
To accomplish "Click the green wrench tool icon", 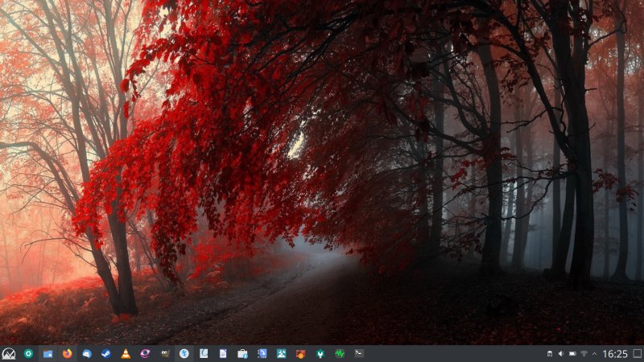I will click(320, 353).
